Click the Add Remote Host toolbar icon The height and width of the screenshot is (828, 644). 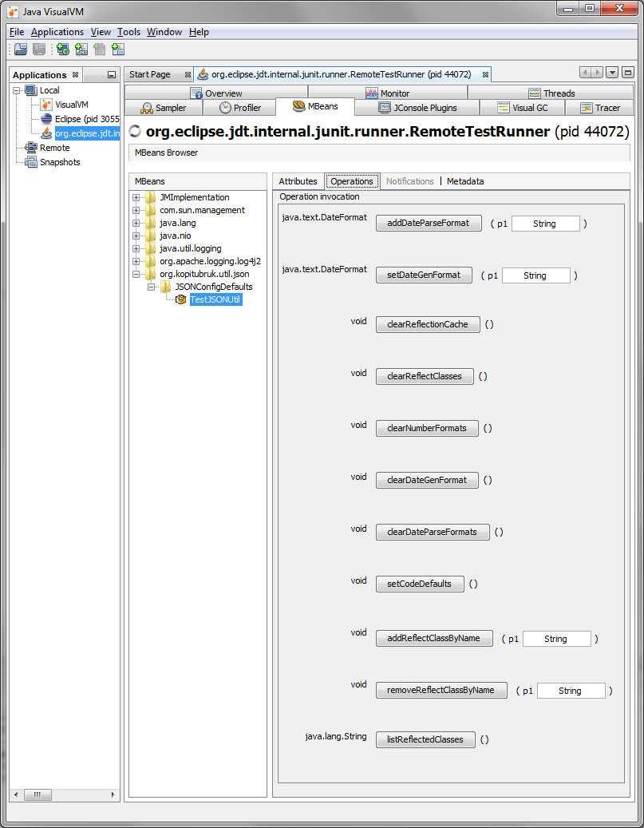click(63, 50)
